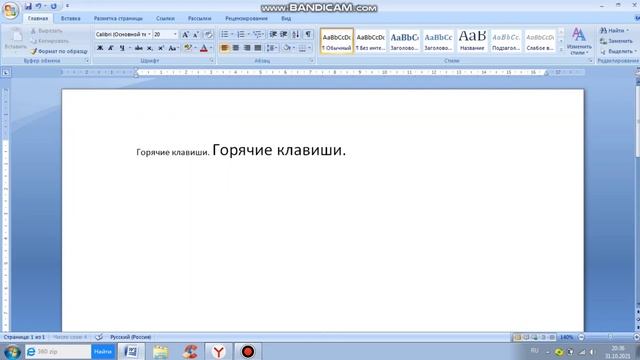Image resolution: width=640 pixels, height=360 pixels.
Task: Open the Calibri font name dropdown
Action: point(149,35)
